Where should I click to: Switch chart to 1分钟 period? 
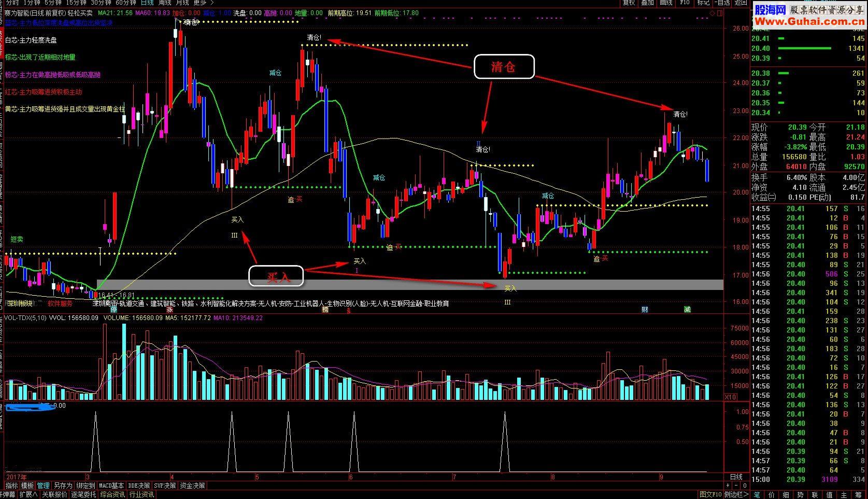pyautogui.click(x=32, y=3)
